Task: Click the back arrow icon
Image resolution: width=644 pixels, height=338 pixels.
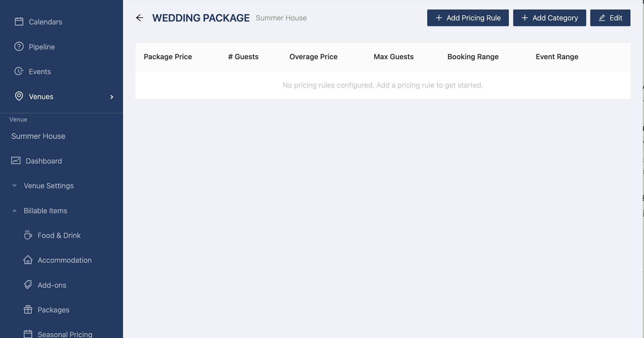Action: click(x=139, y=18)
